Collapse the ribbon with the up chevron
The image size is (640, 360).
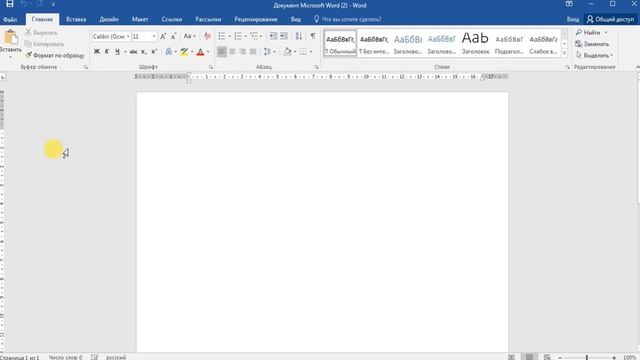(x=638, y=67)
